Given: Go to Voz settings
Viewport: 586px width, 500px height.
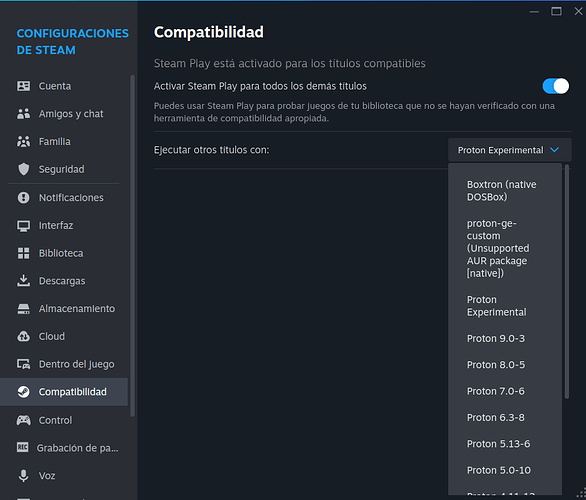Looking at the screenshot, I should click(64, 475).
